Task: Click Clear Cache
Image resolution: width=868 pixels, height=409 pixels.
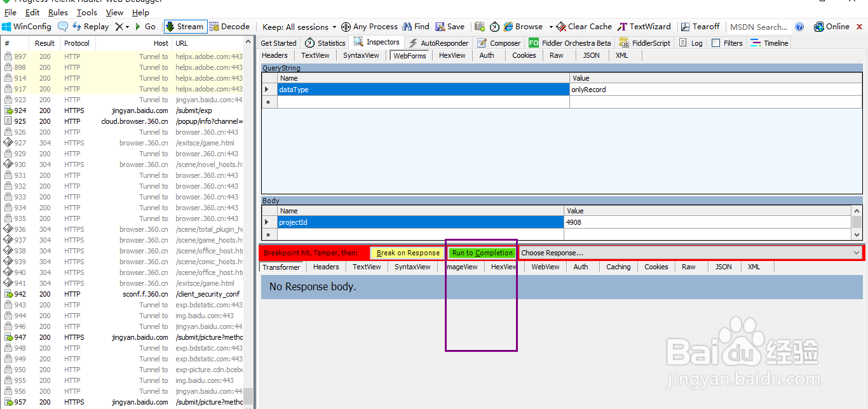Action: (584, 27)
